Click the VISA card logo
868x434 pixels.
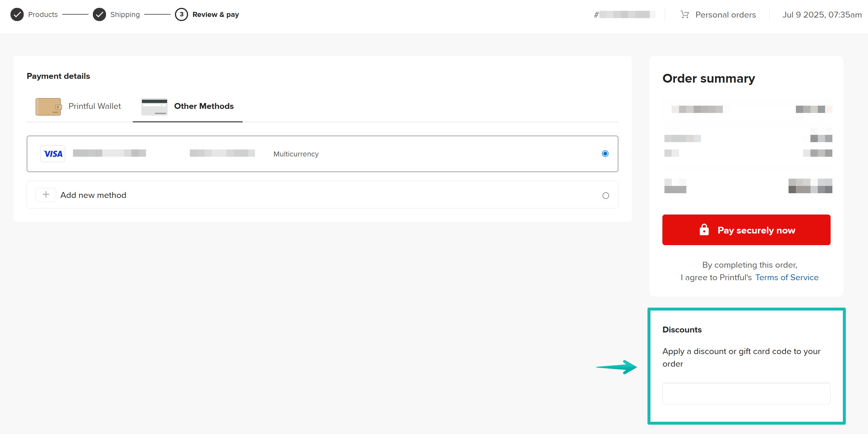(x=53, y=154)
